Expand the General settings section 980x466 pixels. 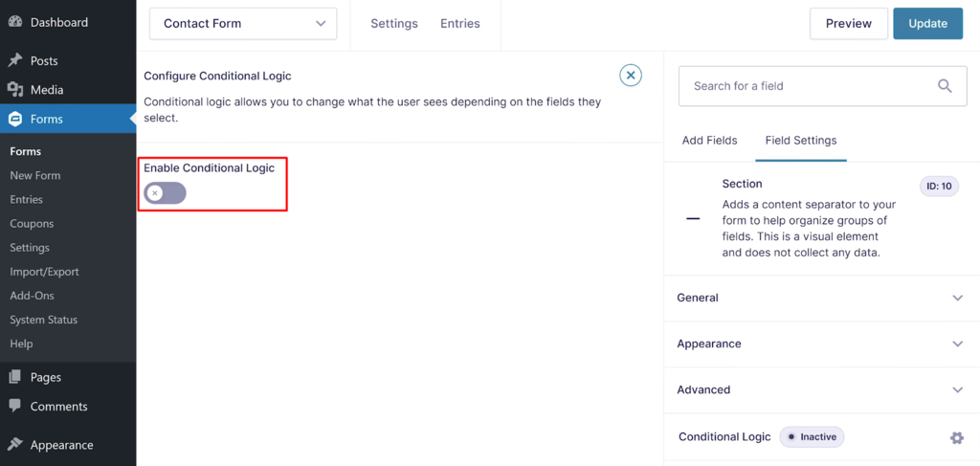coord(957,298)
